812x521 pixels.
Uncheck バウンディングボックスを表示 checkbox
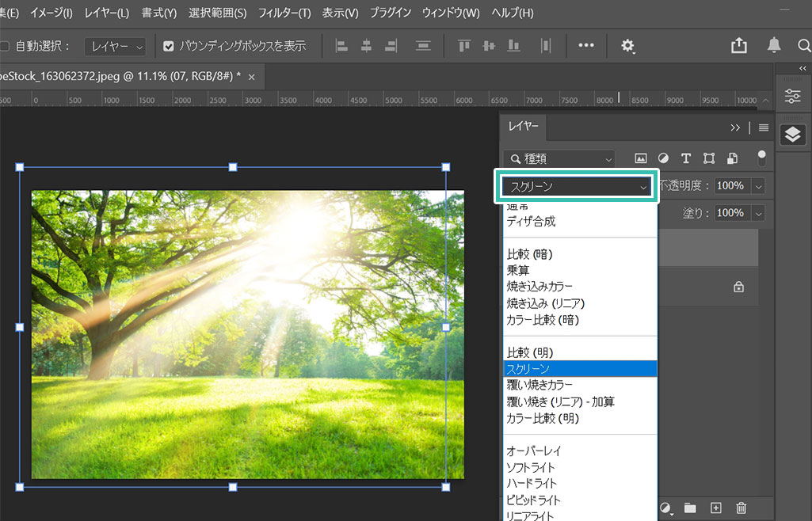[168, 46]
